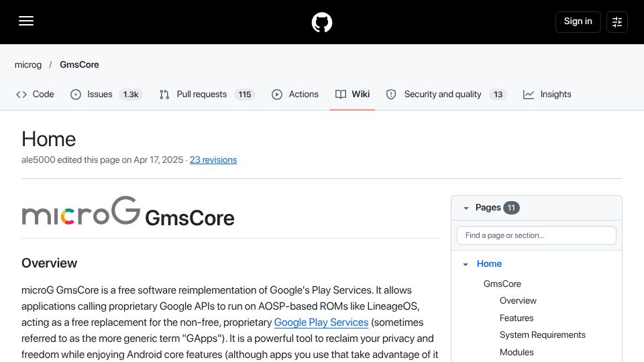The image size is (644, 362).
Task: Click the Pages count badge 11
Action: click(x=511, y=208)
